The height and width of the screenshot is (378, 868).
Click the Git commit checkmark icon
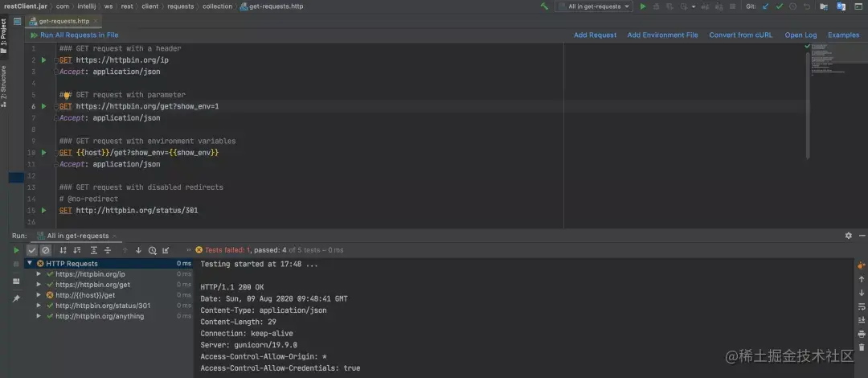pyautogui.click(x=780, y=6)
